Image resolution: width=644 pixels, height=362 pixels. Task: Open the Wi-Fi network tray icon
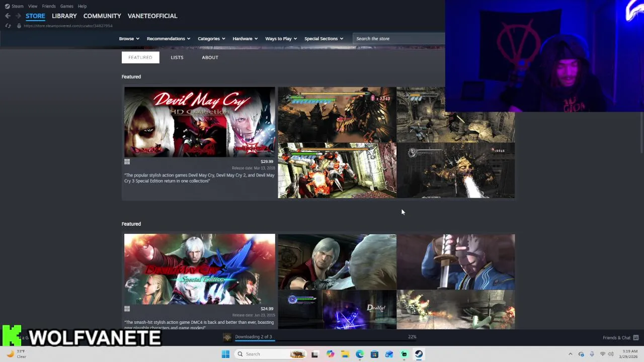(x=603, y=354)
